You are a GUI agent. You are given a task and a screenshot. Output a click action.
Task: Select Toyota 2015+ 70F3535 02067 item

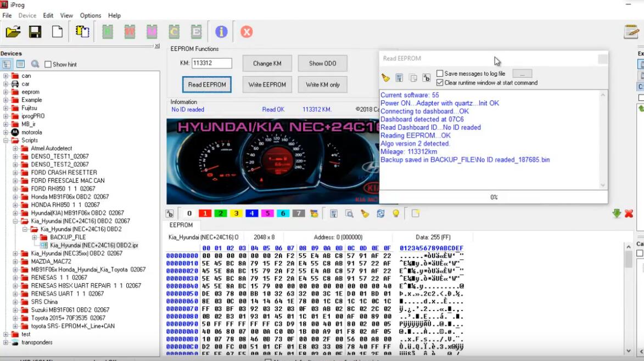point(68,318)
